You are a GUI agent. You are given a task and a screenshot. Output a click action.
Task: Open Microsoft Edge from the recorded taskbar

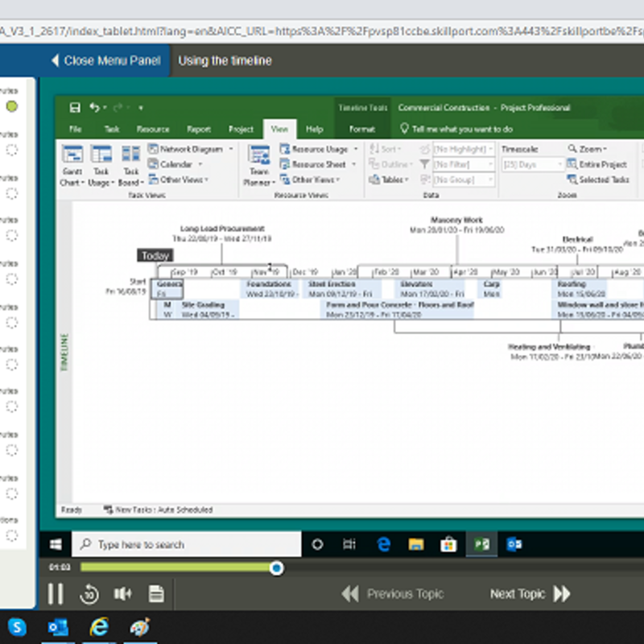[383, 545]
